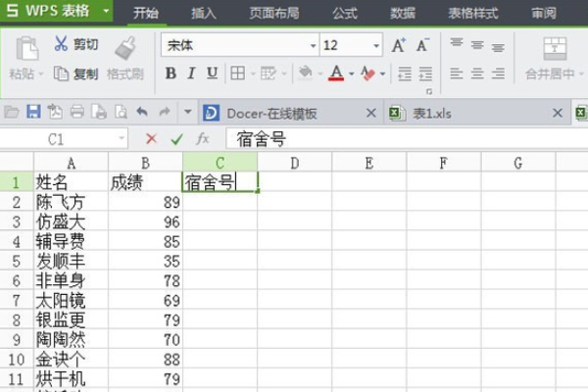Image resolution: width=588 pixels, height=392 pixels.
Task: Apply the red font color A
Action: (336, 73)
